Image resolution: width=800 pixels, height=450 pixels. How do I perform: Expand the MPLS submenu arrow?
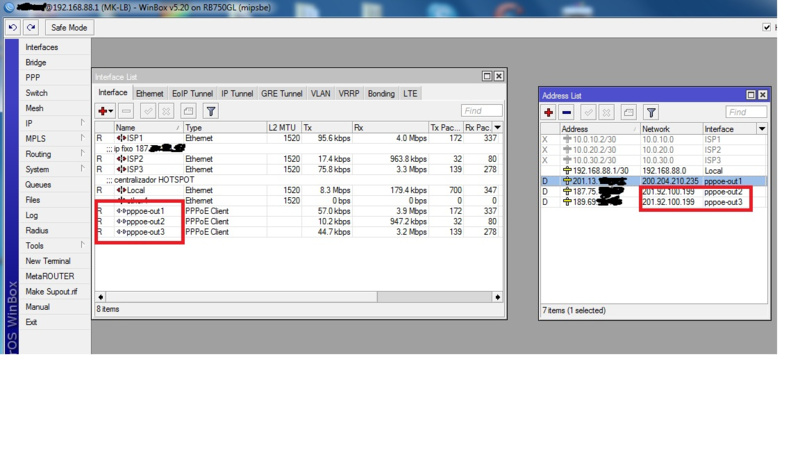[x=82, y=138]
